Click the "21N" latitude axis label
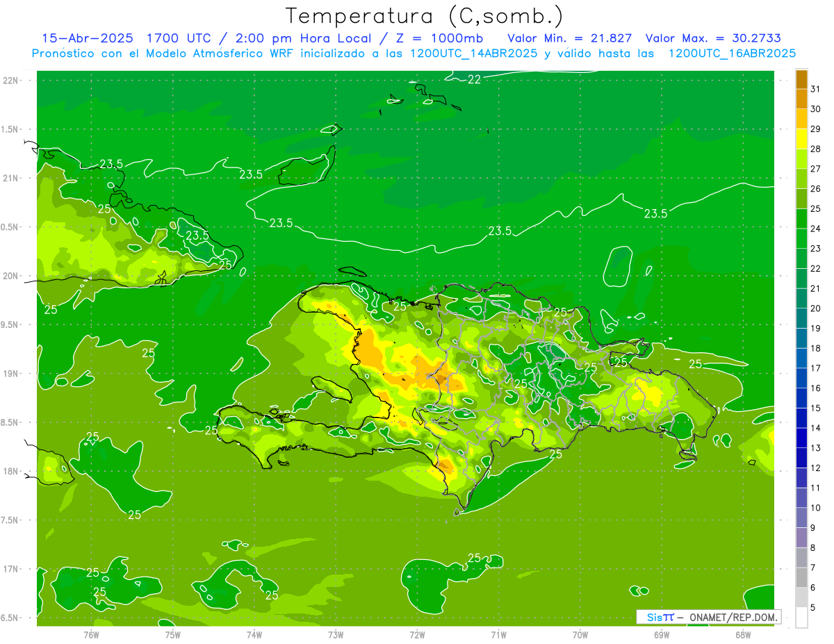Viewport: 834px width, 644px height. pos(10,178)
